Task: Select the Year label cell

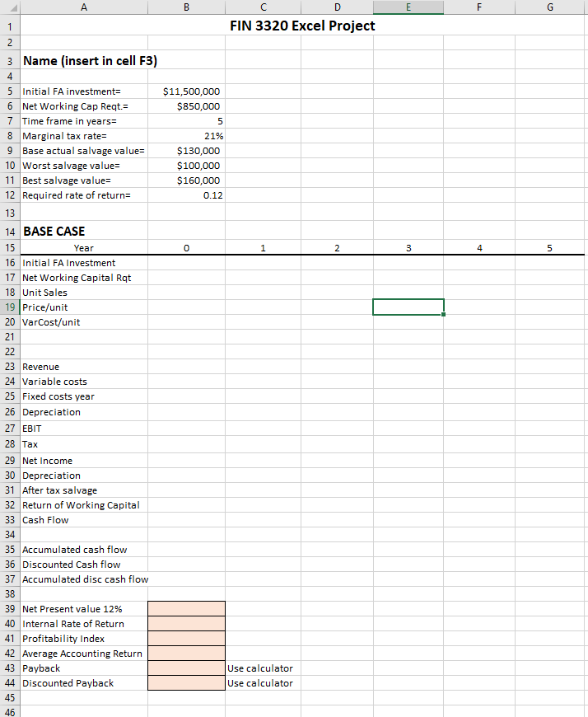Action: (84, 248)
